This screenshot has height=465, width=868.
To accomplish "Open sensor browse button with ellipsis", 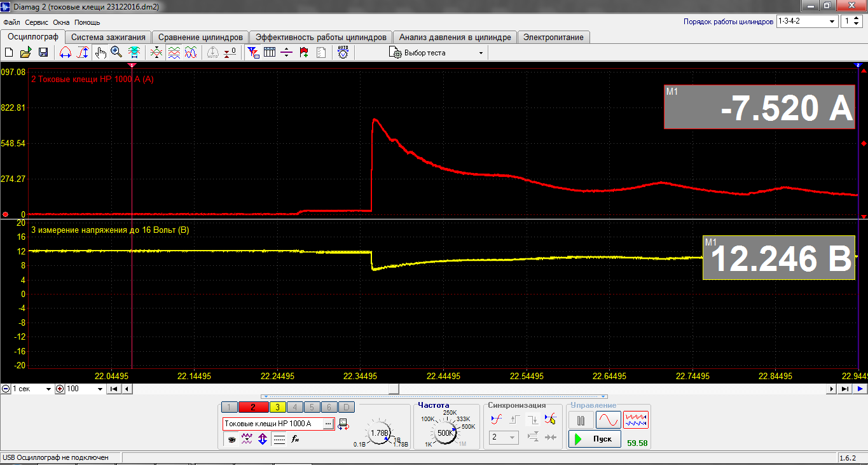I will (328, 424).
